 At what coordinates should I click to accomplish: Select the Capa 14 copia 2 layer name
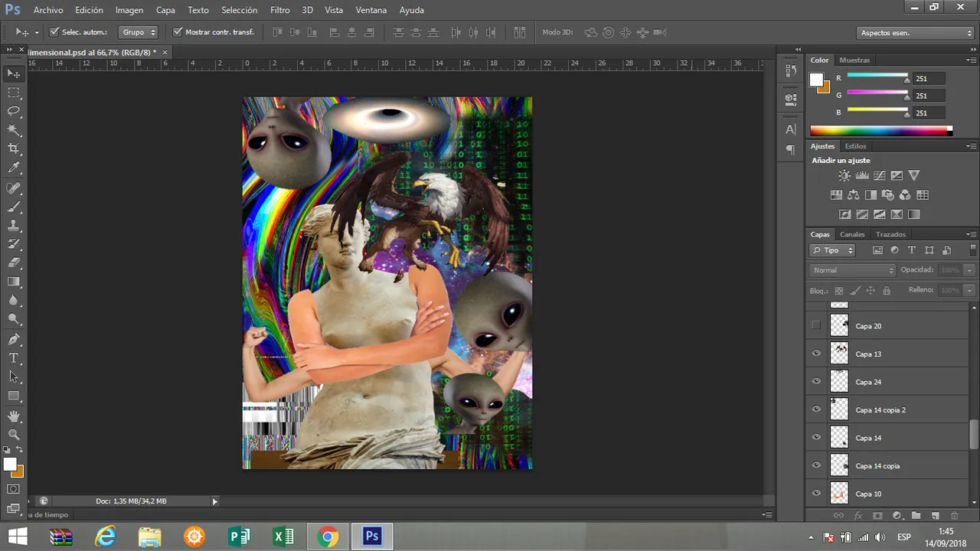tap(880, 410)
